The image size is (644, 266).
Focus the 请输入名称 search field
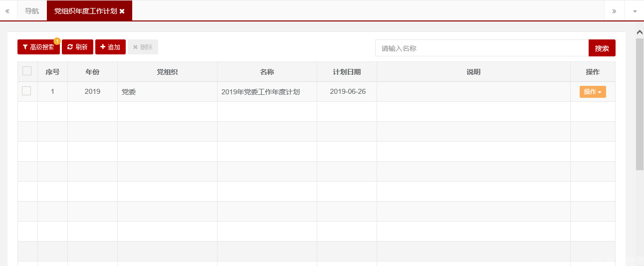482,48
